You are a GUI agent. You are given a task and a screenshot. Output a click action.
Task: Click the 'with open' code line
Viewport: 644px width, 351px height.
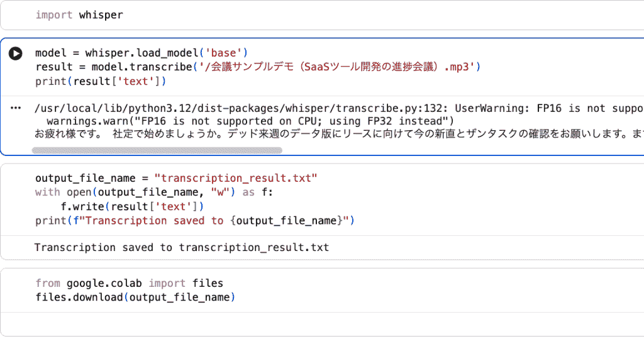coord(154,192)
